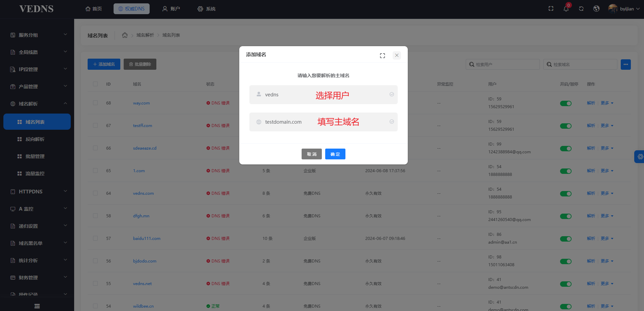The height and width of the screenshot is (311, 644).
Task: Click the search icon in the 检索域名 box
Action: coord(549,64)
